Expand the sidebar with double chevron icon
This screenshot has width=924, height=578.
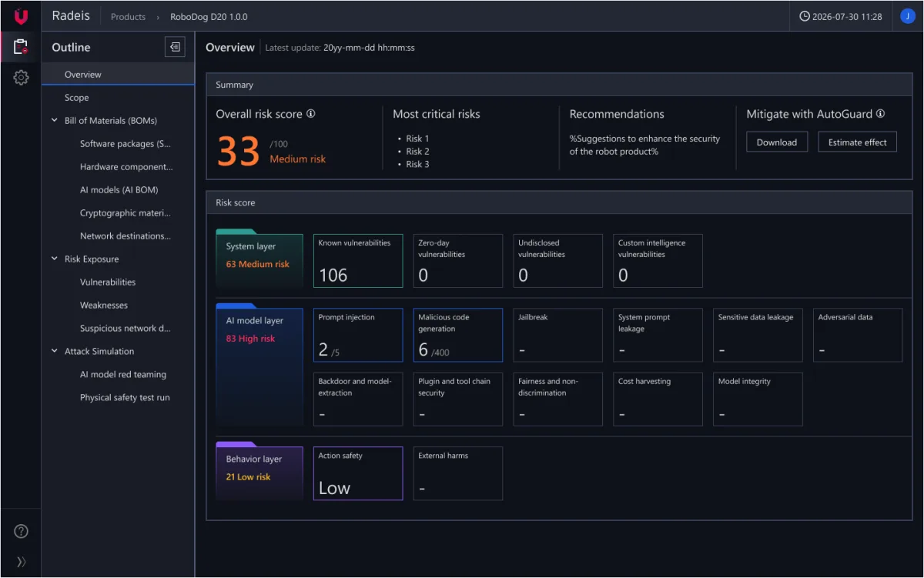tap(21, 562)
